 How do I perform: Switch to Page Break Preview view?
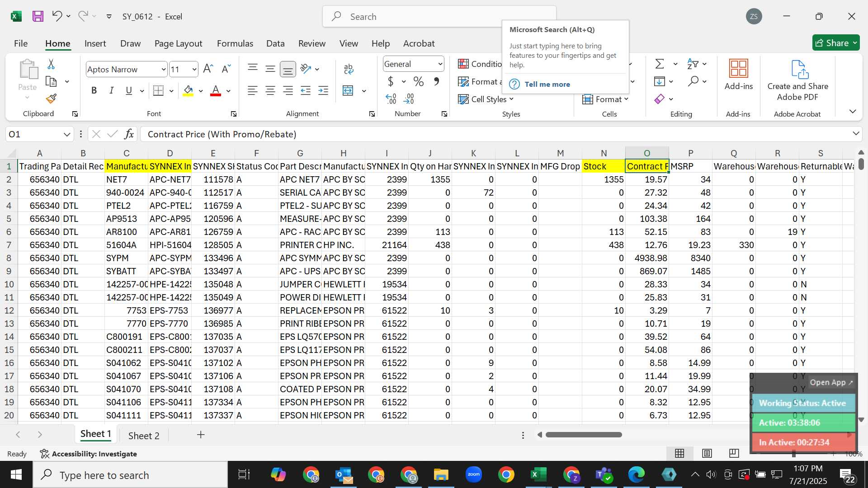[x=734, y=453]
